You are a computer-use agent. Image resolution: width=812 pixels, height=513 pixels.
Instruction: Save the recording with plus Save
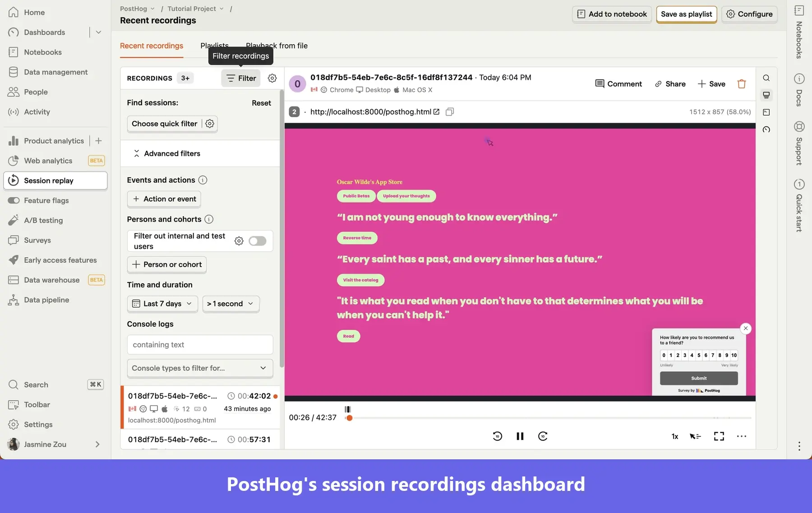coord(711,84)
